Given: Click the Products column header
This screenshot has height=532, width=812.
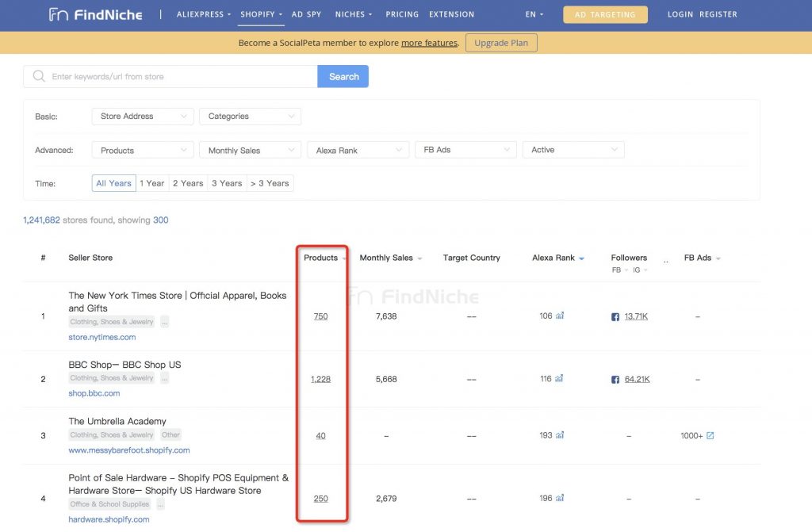Looking at the screenshot, I should [x=320, y=258].
